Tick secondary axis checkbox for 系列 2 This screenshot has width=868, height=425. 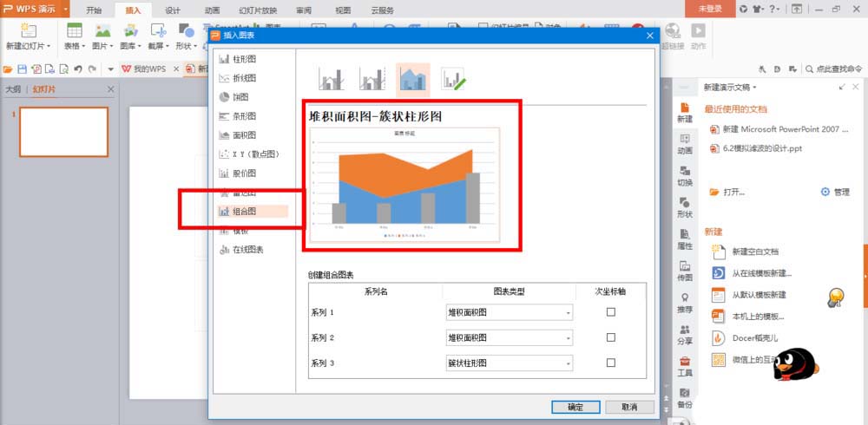(610, 337)
